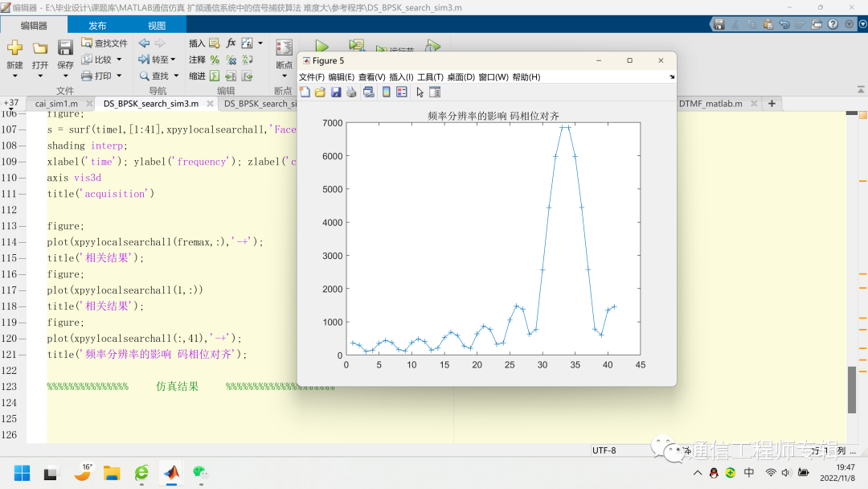The image size is (868, 489).
Task: Click the decrease indent icon
Action: point(247,76)
